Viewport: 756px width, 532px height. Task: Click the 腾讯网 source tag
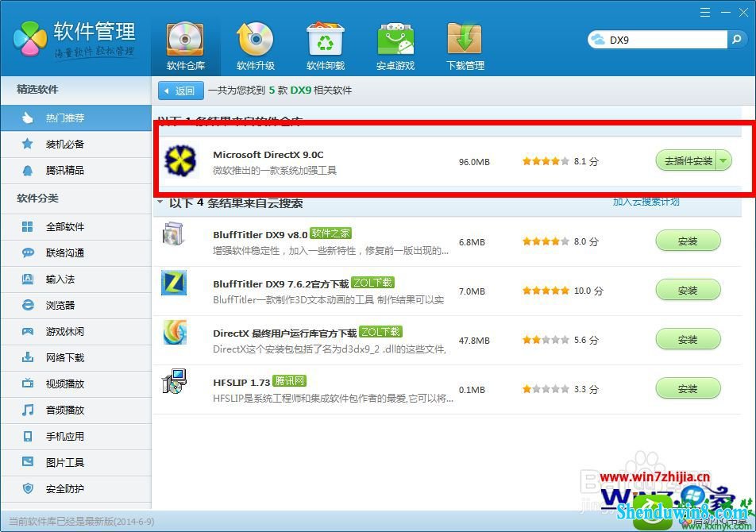[289, 381]
